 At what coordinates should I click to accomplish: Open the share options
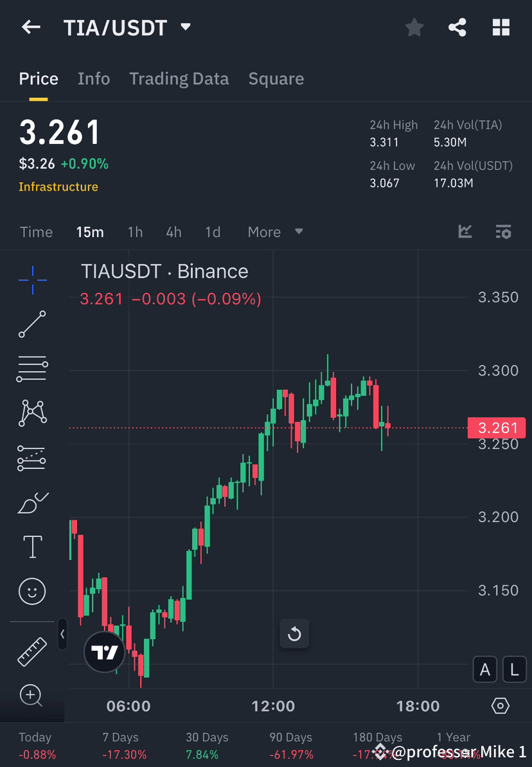tap(457, 27)
